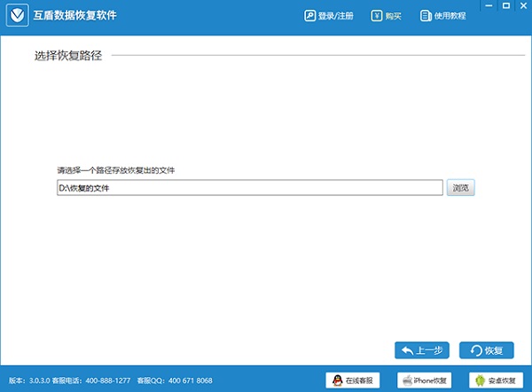Click the recovery path input field
This screenshot has height=392, width=532.
pos(248,187)
